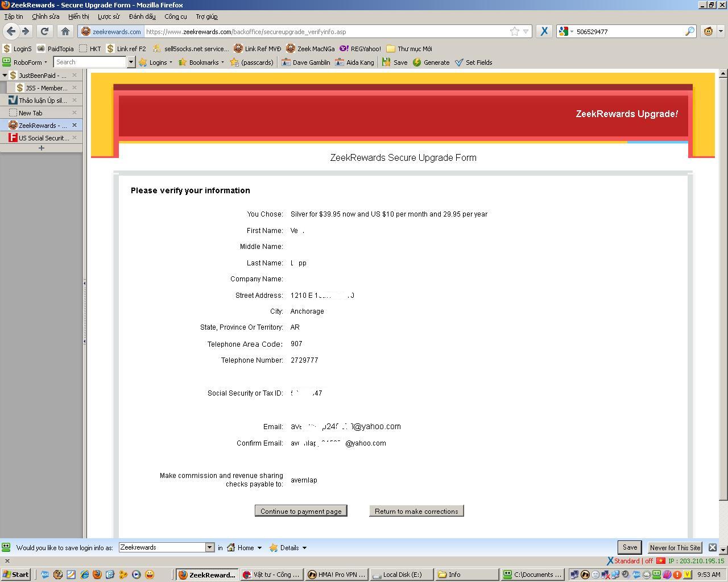Open the Thư mục Mới bookmark folder
728x582 pixels.
(x=409, y=49)
